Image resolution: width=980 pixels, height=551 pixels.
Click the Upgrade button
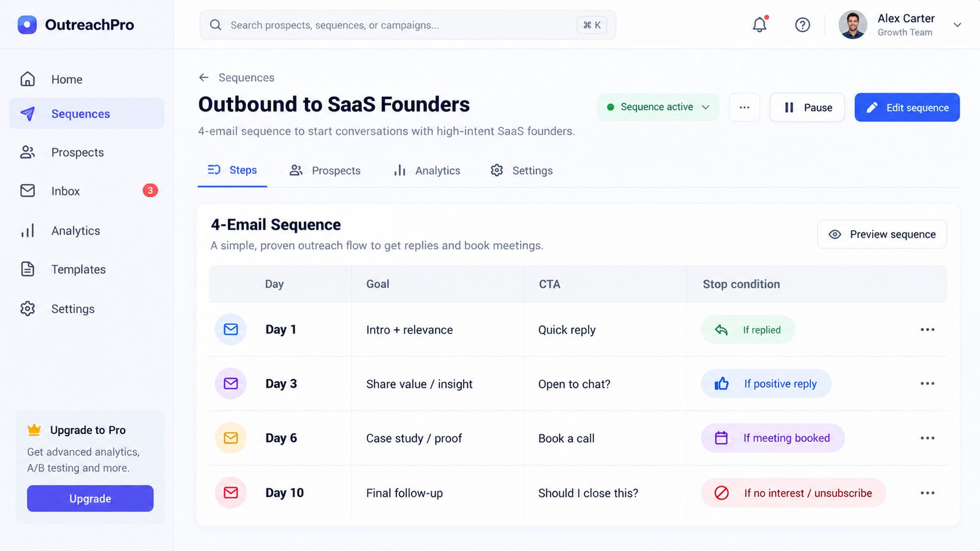(90, 498)
